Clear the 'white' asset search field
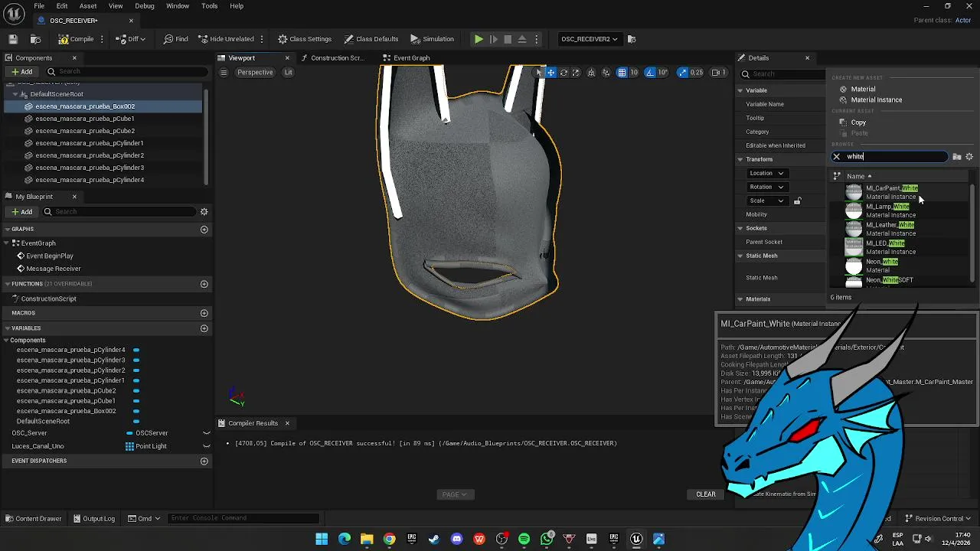 tap(836, 157)
